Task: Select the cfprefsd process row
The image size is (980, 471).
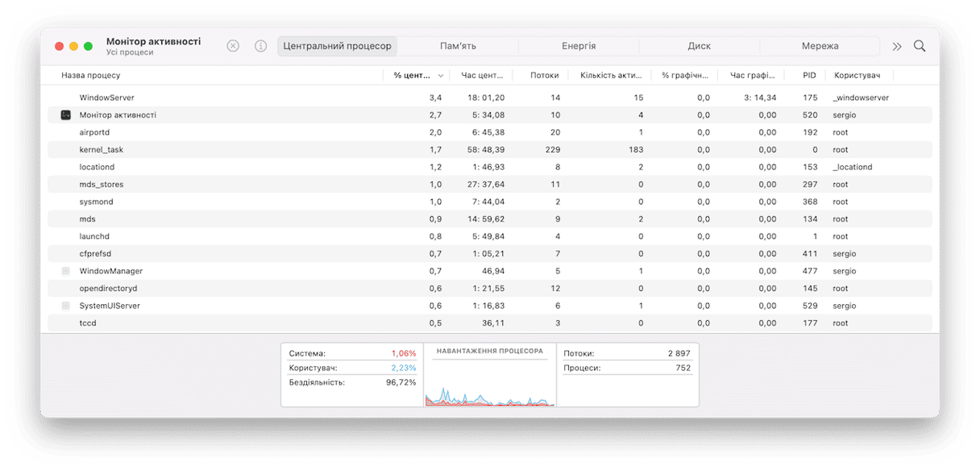Action: pyautogui.click(x=490, y=254)
